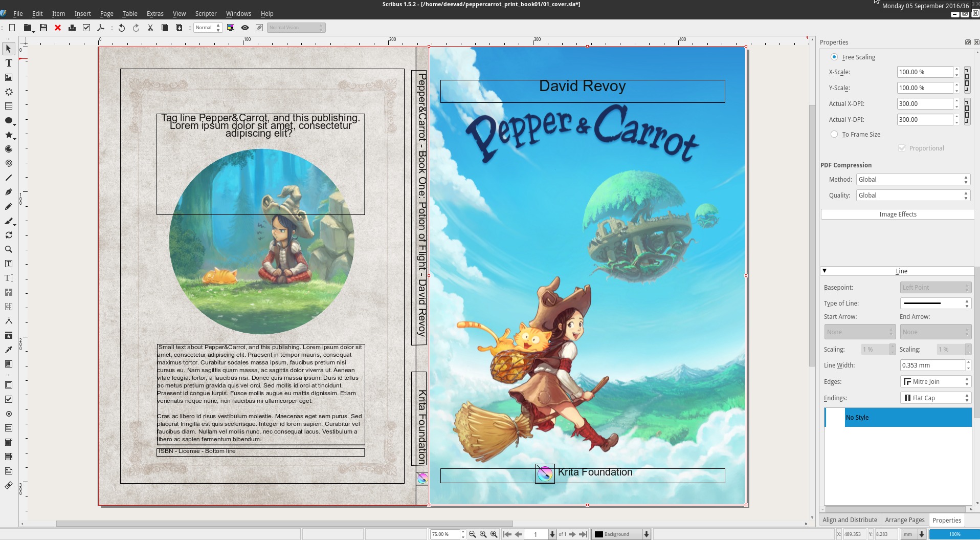Select the Text Frame tool

click(x=9, y=63)
